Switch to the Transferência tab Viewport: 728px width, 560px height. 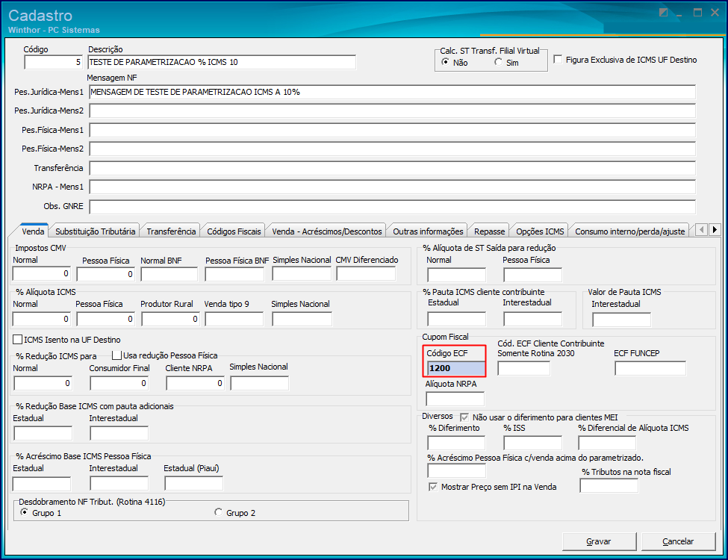click(171, 231)
